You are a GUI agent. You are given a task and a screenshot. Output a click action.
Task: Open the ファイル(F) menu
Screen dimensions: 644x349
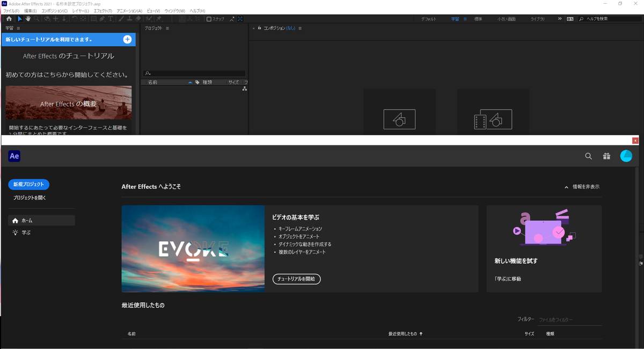[x=11, y=11]
